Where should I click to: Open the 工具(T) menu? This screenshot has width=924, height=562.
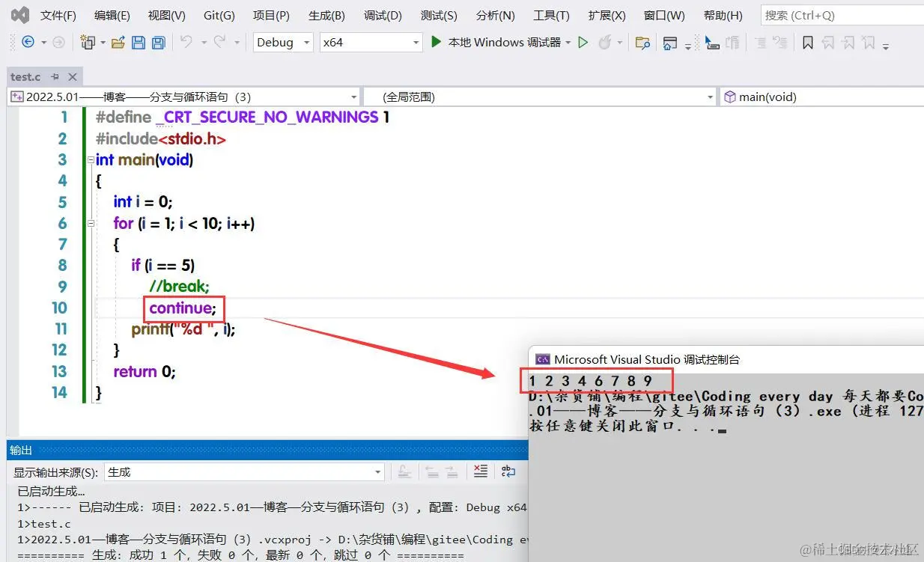pos(551,15)
